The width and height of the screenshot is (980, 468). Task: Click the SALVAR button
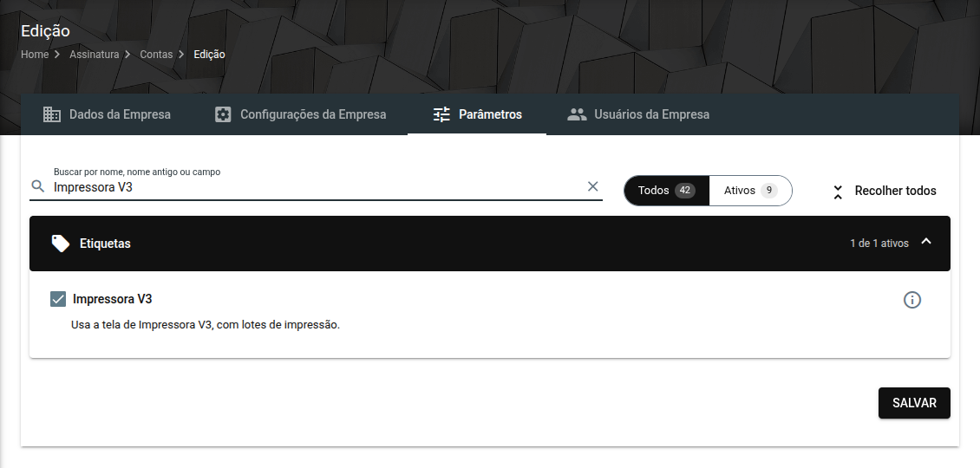(x=914, y=403)
